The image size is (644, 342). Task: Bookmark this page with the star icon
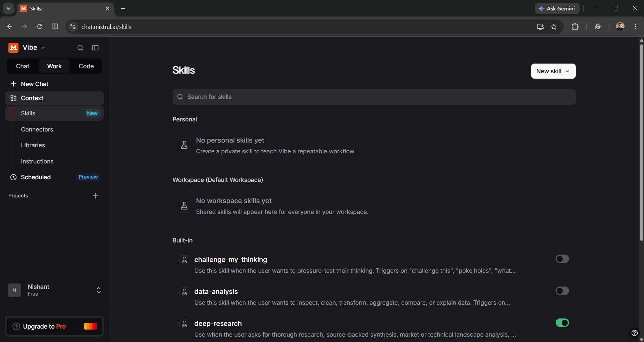[x=554, y=27]
